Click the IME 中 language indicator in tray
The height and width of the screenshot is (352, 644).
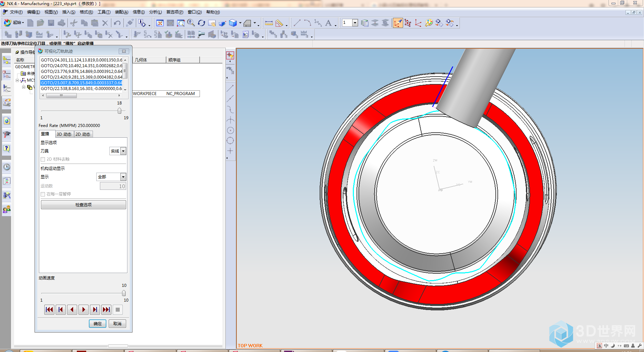(x=606, y=346)
